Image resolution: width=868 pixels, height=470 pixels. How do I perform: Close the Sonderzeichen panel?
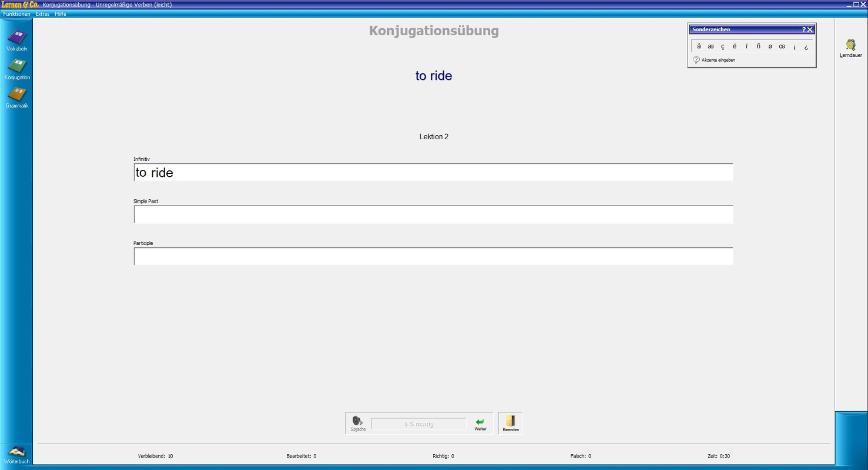pos(810,29)
